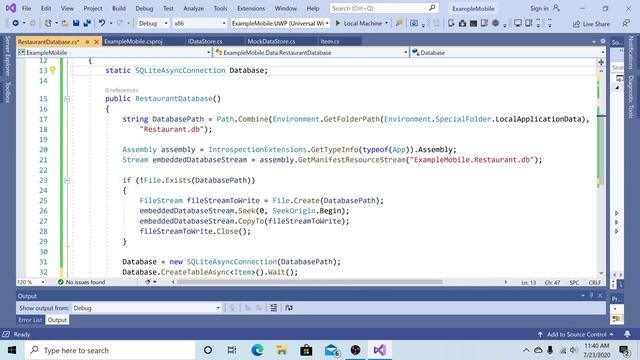Image resolution: width=640 pixels, height=360 pixels.
Task: Click the Send Feedback icon at top right
Action: (x=626, y=24)
